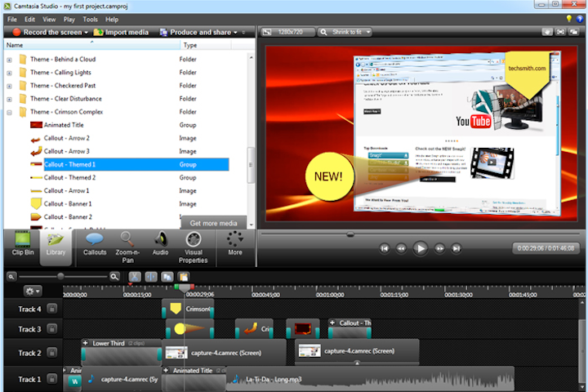
Task: Step backward in the preview
Action: pyautogui.click(x=401, y=248)
